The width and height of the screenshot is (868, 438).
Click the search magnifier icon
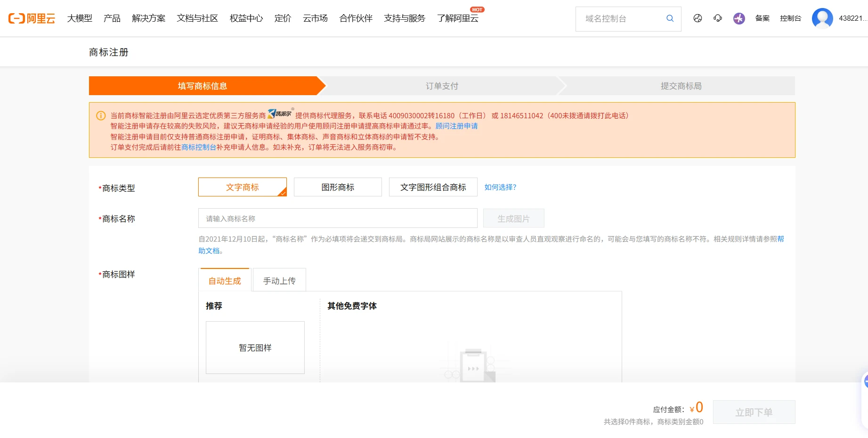[x=670, y=18]
